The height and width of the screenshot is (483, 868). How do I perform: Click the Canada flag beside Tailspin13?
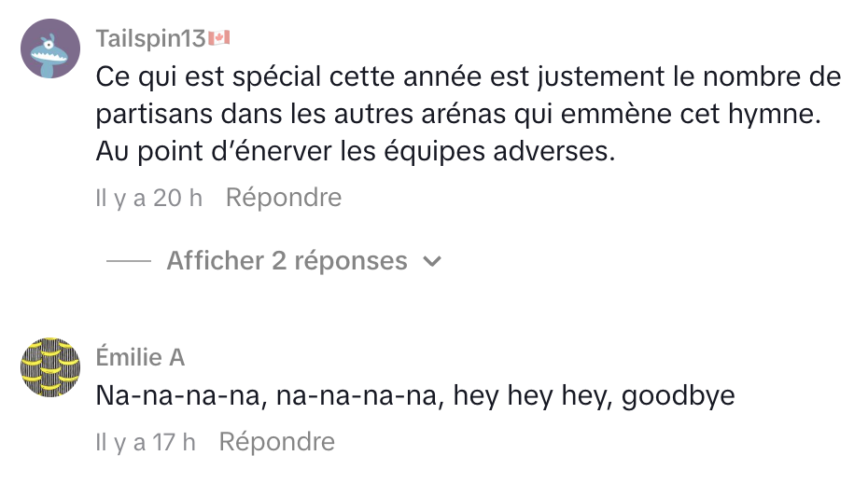coord(219,37)
